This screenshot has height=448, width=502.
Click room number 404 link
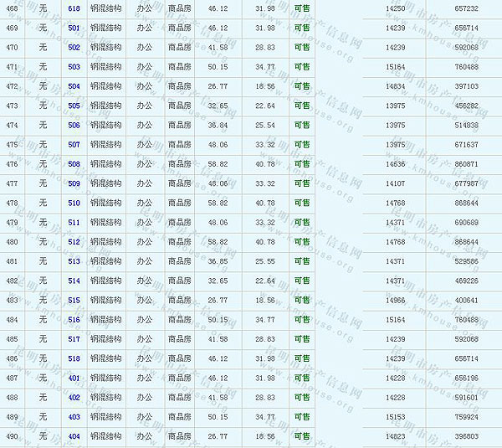[74, 436]
